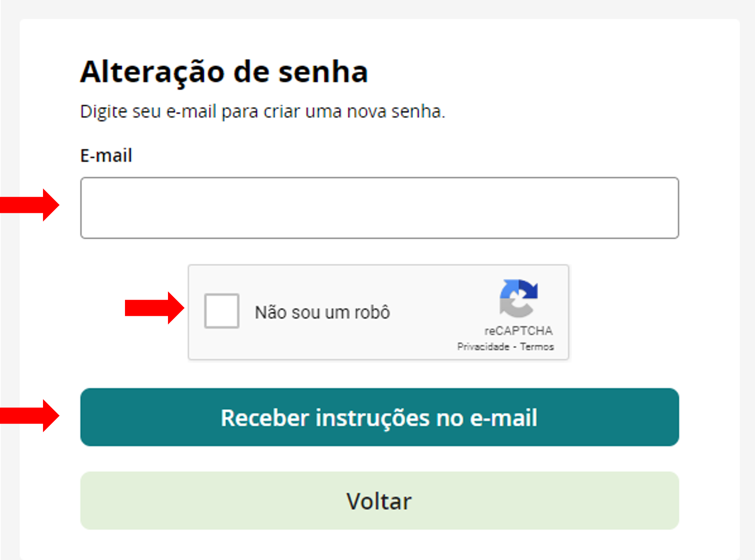Screen dimensions: 755x560
Task: Click the reCAPTCHA brand text
Action: [518, 331]
